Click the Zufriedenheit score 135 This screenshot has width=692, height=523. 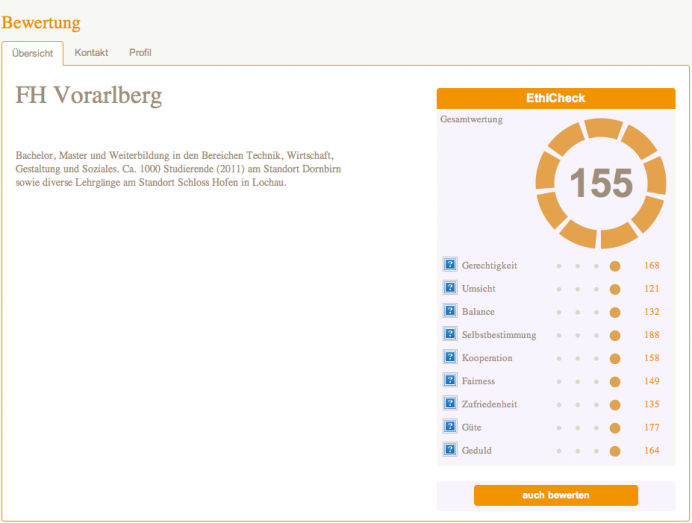[651, 404]
